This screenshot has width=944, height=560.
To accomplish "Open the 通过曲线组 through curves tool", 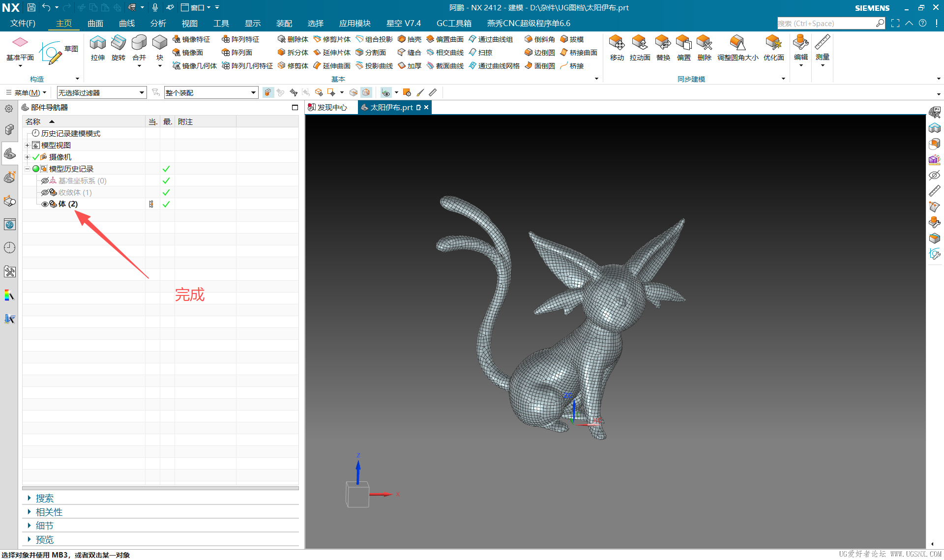I will tap(491, 39).
